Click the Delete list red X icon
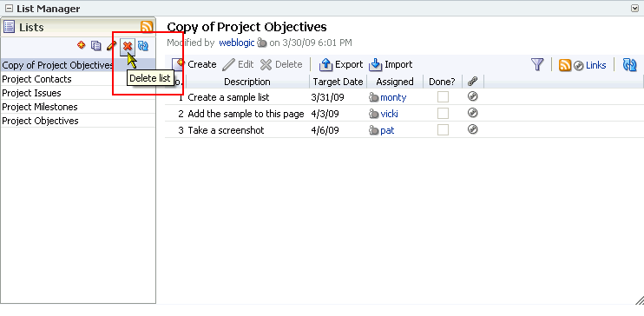Viewport: 644px width, 316px height. [x=128, y=46]
